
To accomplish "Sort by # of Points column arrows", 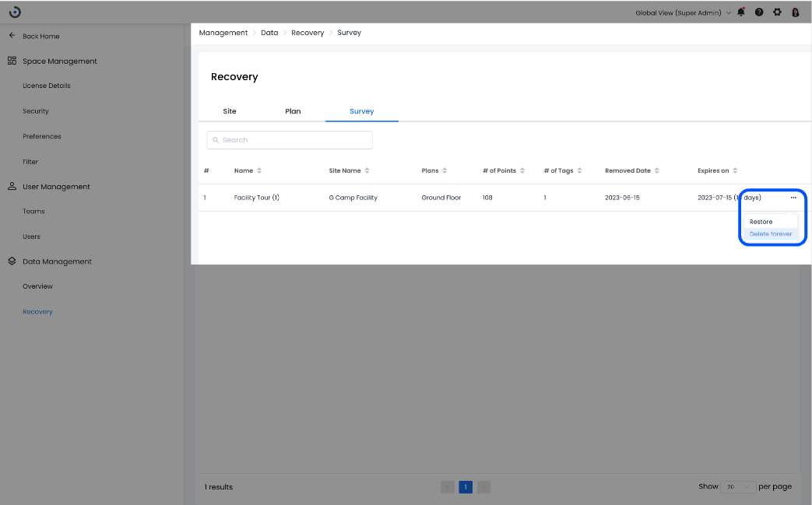I will pyautogui.click(x=522, y=170).
